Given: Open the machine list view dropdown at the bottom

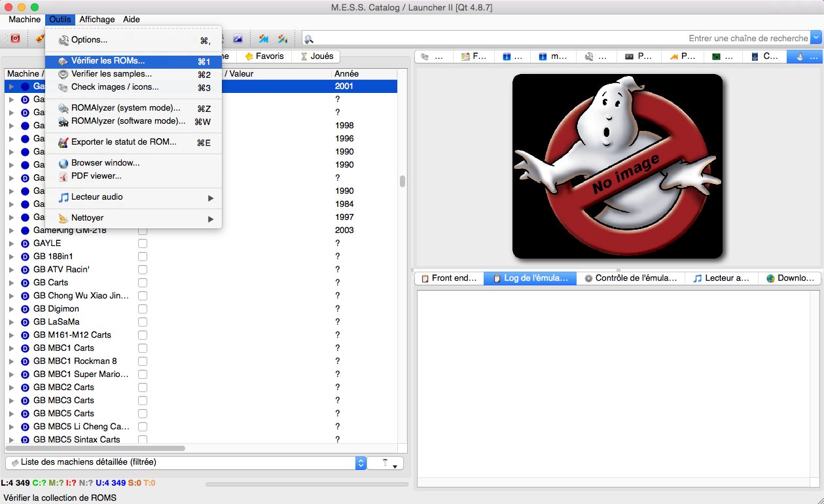Looking at the screenshot, I should tap(186, 463).
